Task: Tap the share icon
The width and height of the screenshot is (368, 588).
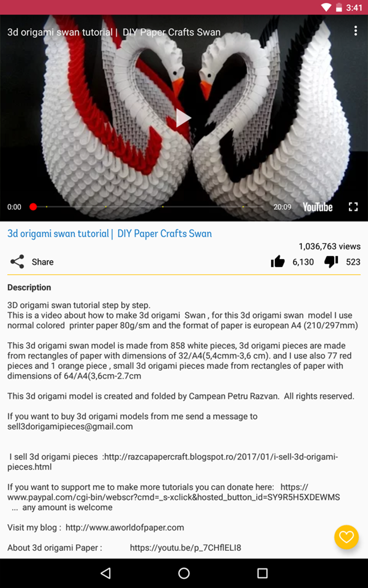Action: [x=17, y=262]
